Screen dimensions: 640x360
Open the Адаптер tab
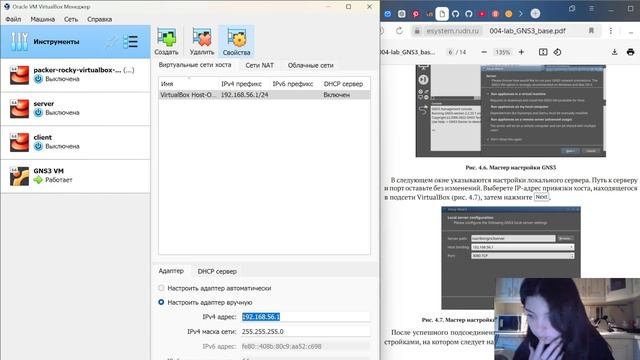pyautogui.click(x=171, y=271)
